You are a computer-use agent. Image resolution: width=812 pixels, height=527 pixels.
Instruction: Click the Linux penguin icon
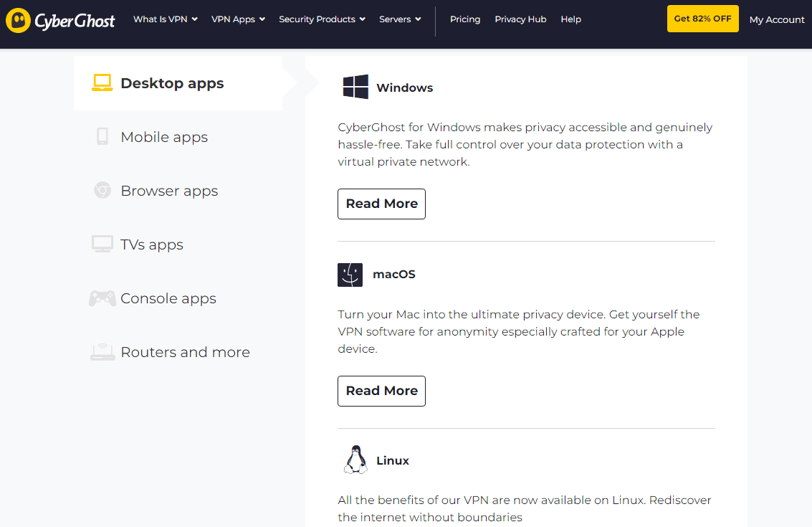(355, 460)
